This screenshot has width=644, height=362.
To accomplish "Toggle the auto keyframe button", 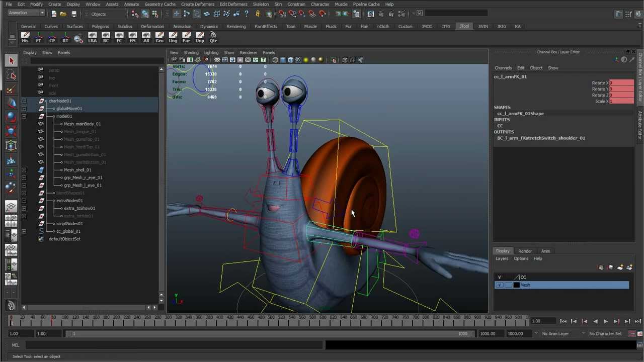I will tap(632, 333).
